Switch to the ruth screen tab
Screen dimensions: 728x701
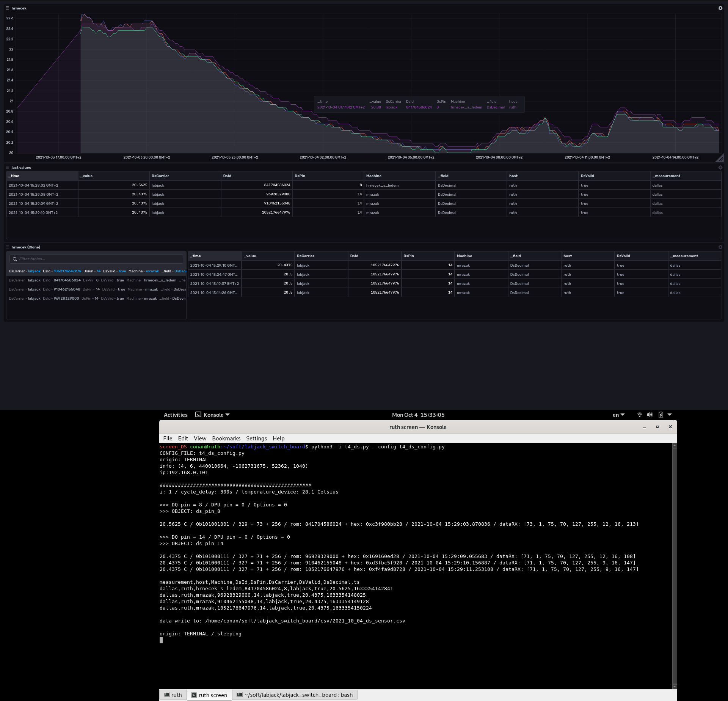(x=209, y=695)
